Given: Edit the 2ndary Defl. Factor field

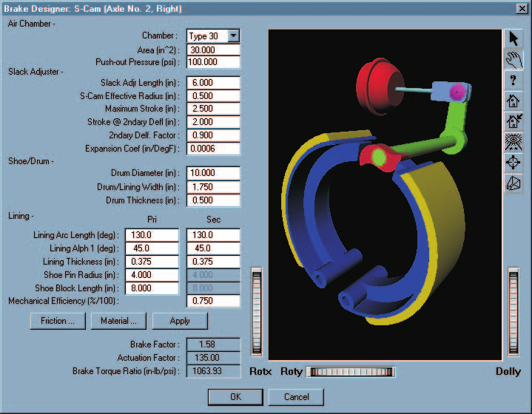Looking at the screenshot, I should pos(213,135).
